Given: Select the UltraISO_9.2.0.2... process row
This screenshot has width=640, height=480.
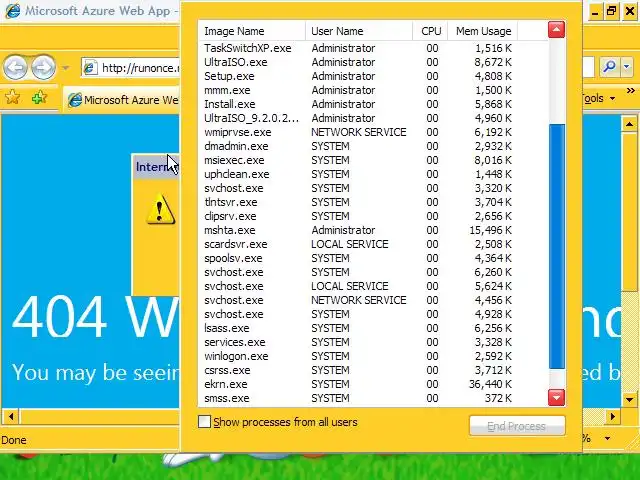Looking at the screenshot, I should tap(373, 118).
